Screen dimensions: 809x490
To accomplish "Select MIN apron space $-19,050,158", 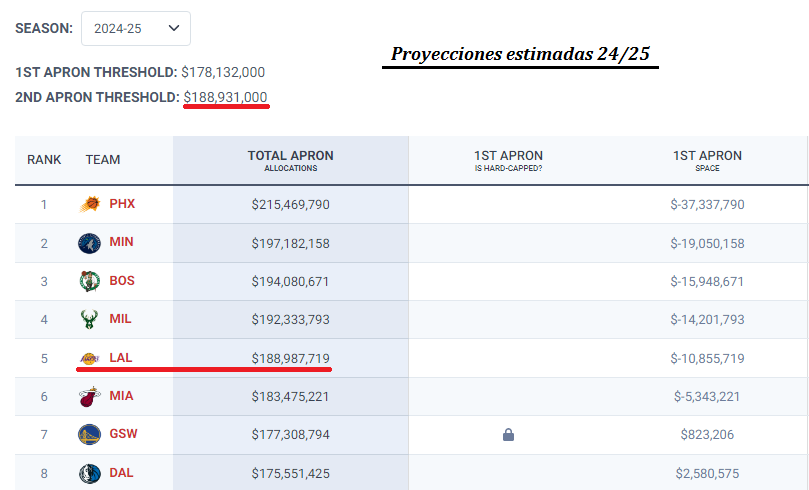I will [x=707, y=243].
